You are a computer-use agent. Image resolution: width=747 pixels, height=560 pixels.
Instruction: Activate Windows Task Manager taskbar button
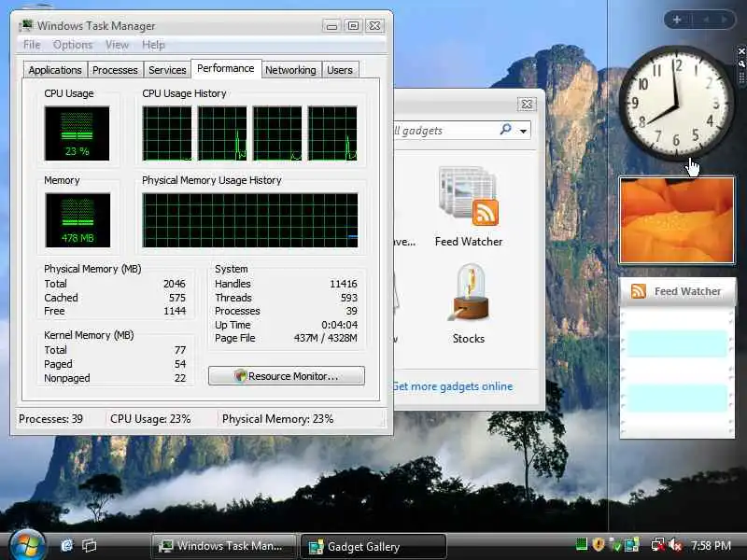click(x=223, y=546)
